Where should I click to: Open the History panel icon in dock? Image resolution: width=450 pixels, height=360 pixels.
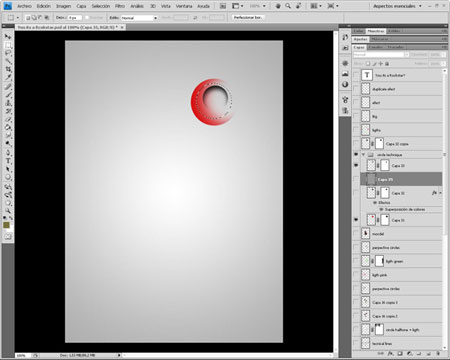pyautogui.click(x=345, y=37)
